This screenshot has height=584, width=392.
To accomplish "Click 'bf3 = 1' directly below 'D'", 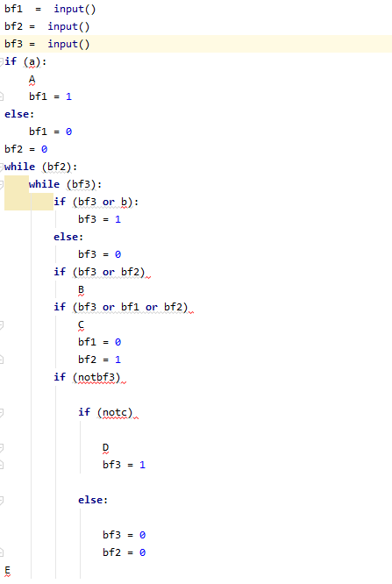I will 124,465.
